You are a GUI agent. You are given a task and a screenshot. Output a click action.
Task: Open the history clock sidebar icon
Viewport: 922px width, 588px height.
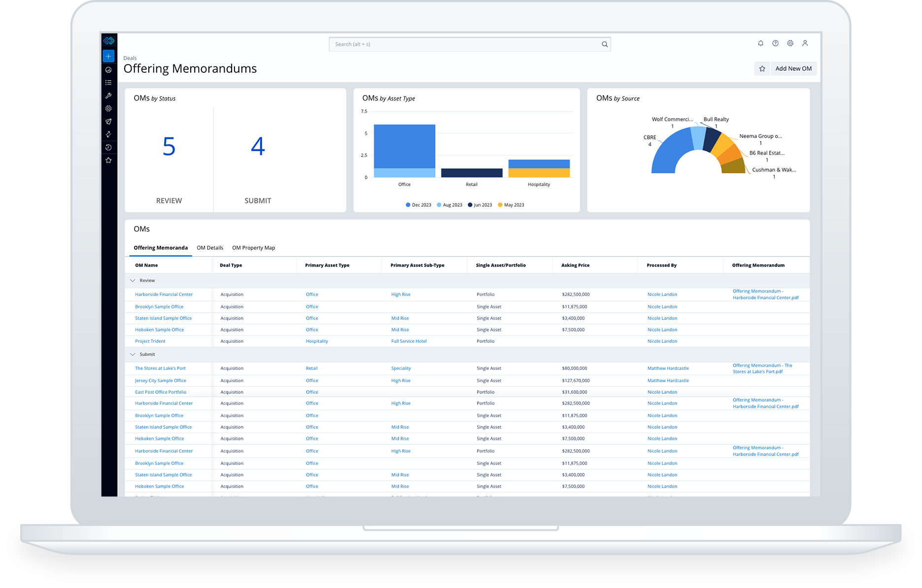pyautogui.click(x=108, y=147)
